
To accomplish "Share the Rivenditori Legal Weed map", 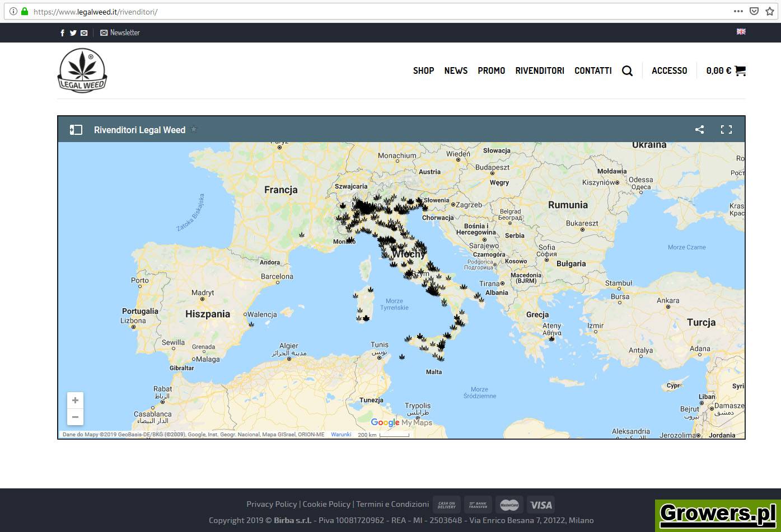I will (x=699, y=130).
